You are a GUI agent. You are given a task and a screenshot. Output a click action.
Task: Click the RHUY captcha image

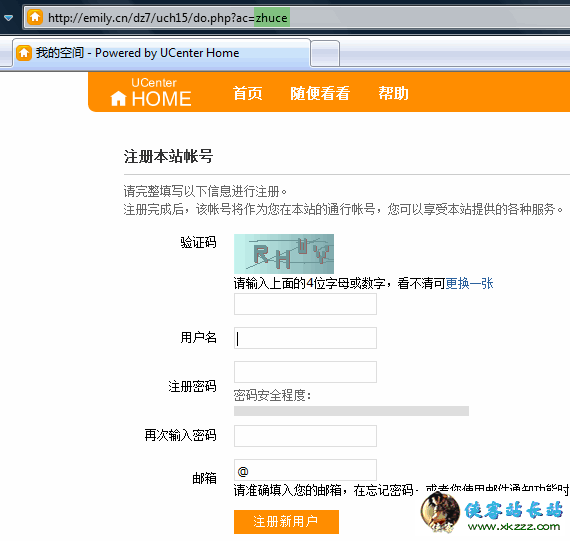tap(284, 254)
